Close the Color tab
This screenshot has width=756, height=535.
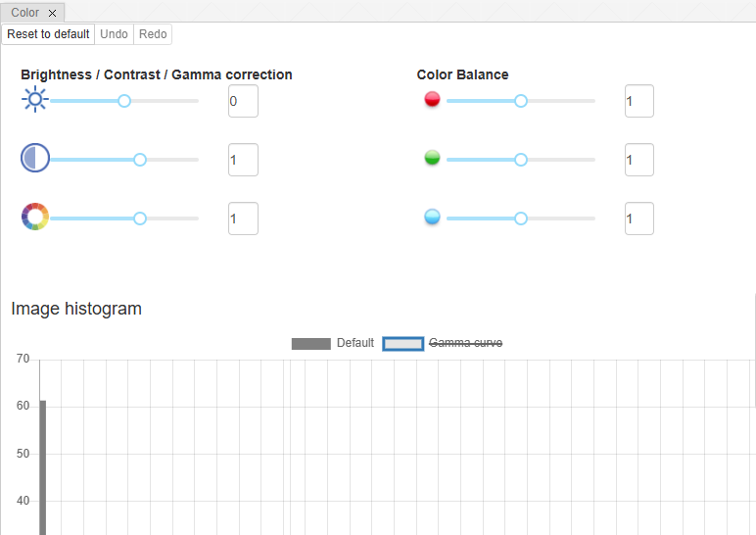[53, 13]
